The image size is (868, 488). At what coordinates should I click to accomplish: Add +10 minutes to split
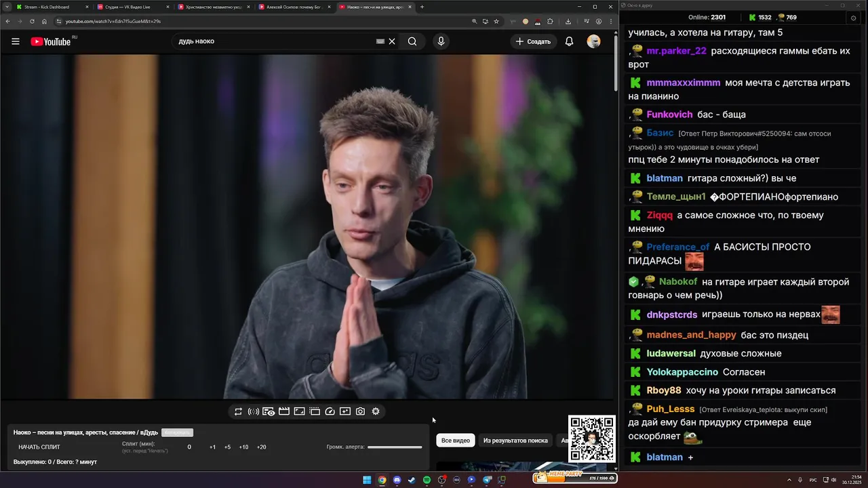[x=243, y=447]
